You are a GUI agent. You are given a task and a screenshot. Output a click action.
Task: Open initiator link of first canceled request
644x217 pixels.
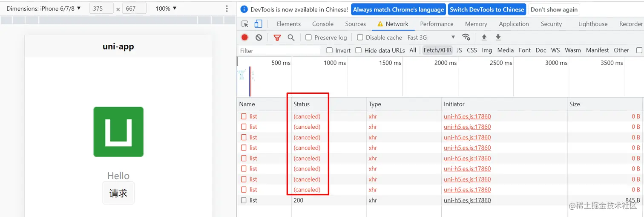pyautogui.click(x=467, y=116)
